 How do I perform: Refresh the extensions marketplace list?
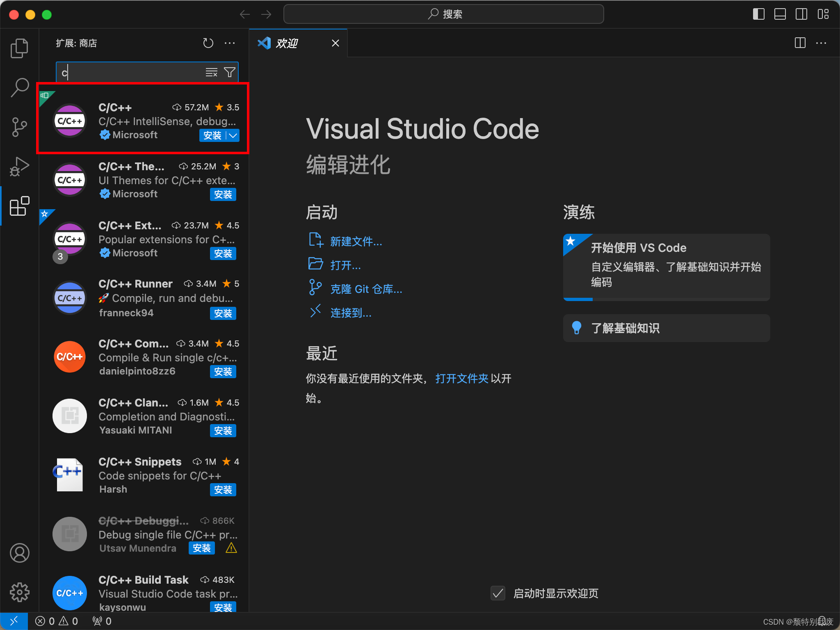point(208,43)
